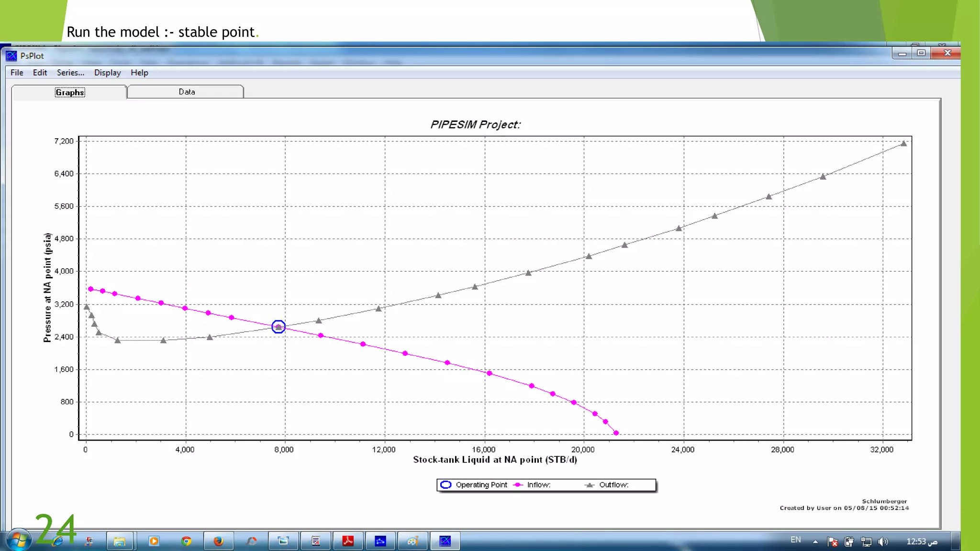Minimize the PsPlot window
Viewport: 980px width, 551px height.
902,53
